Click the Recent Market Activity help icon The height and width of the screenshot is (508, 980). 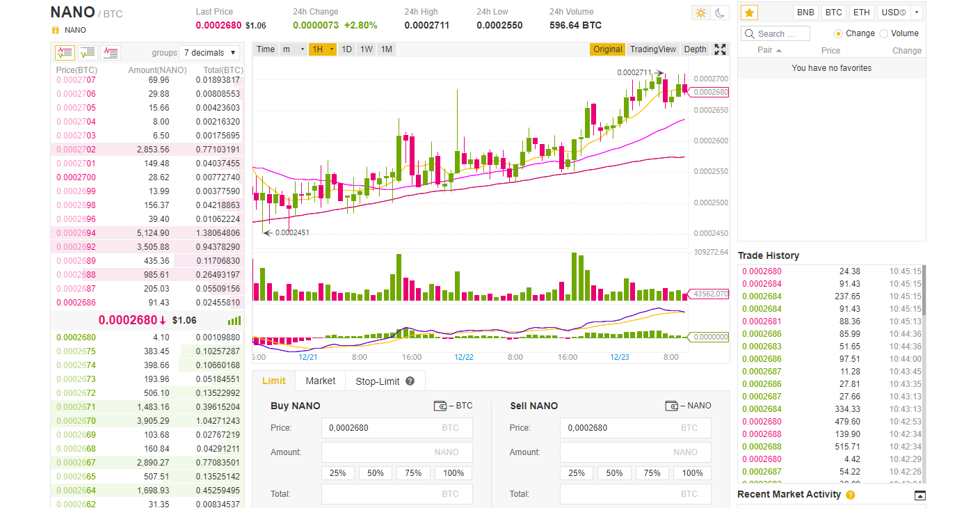(850, 495)
